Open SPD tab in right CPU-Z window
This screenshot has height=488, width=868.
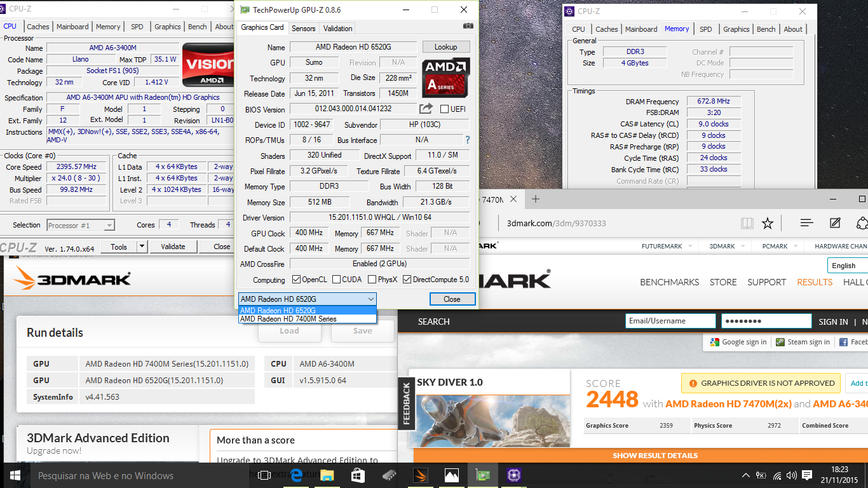click(x=706, y=29)
